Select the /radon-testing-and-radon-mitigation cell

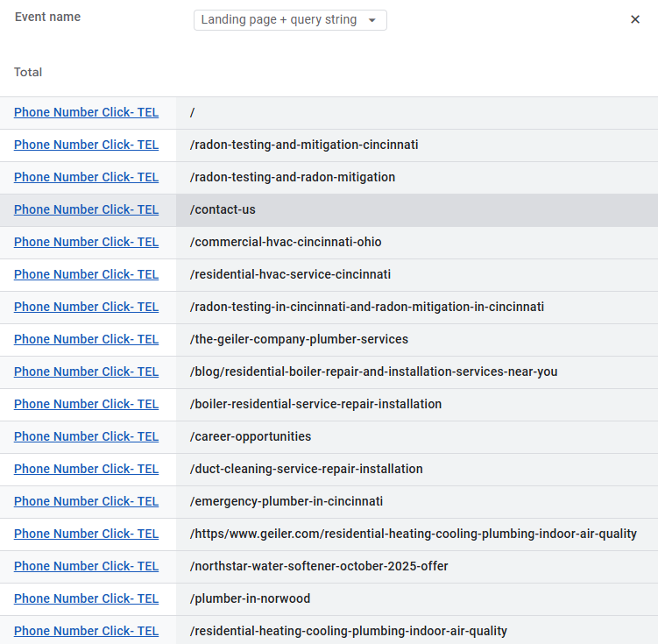click(x=417, y=178)
